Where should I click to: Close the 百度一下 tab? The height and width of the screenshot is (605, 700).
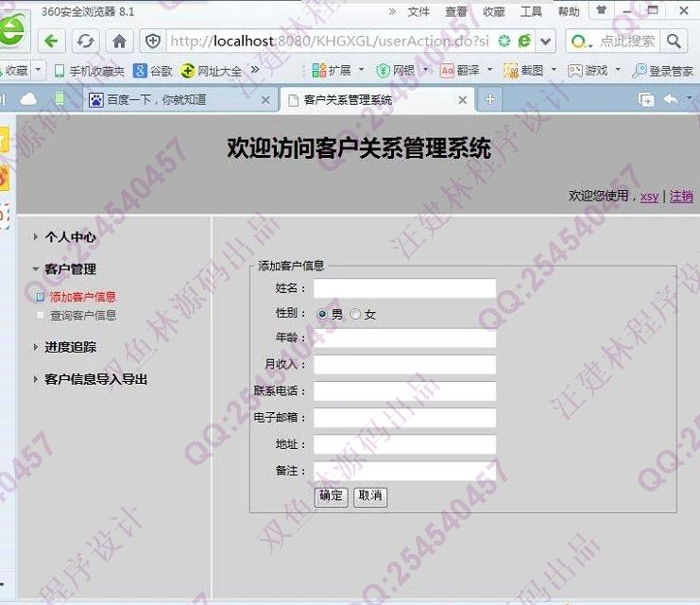pyautogui.click(x=265, y=100)
